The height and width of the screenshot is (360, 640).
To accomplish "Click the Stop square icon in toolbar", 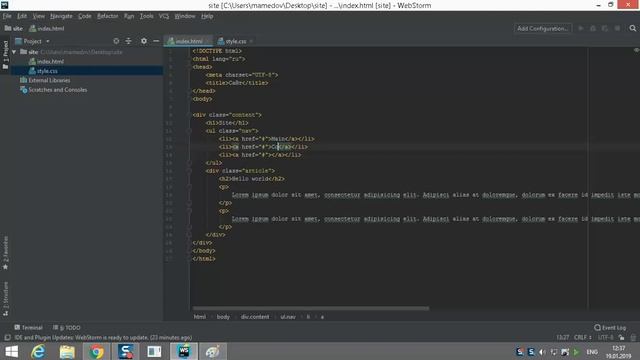I will click(x=618, y=28).
